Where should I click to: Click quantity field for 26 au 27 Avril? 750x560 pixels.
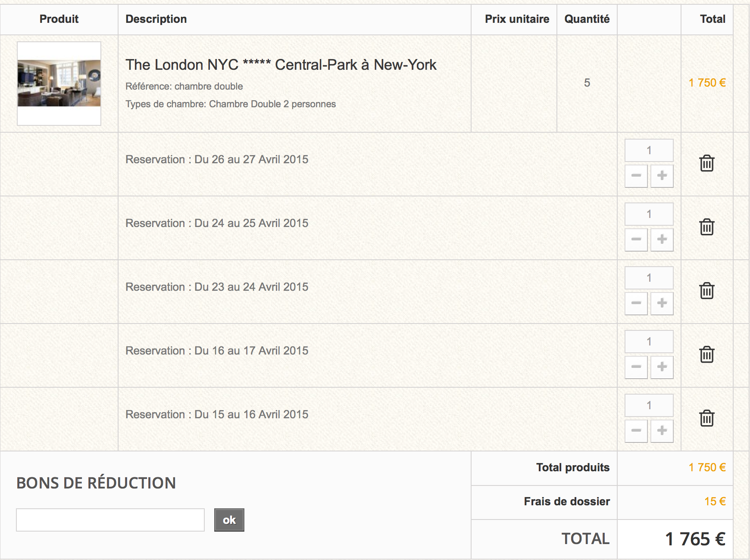point(649,150)
